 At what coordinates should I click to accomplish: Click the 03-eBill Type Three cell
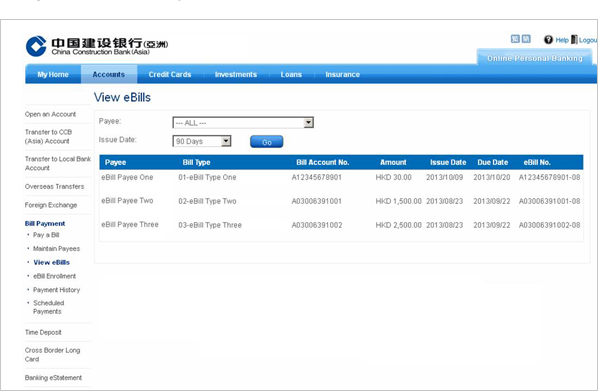point(210,225)
